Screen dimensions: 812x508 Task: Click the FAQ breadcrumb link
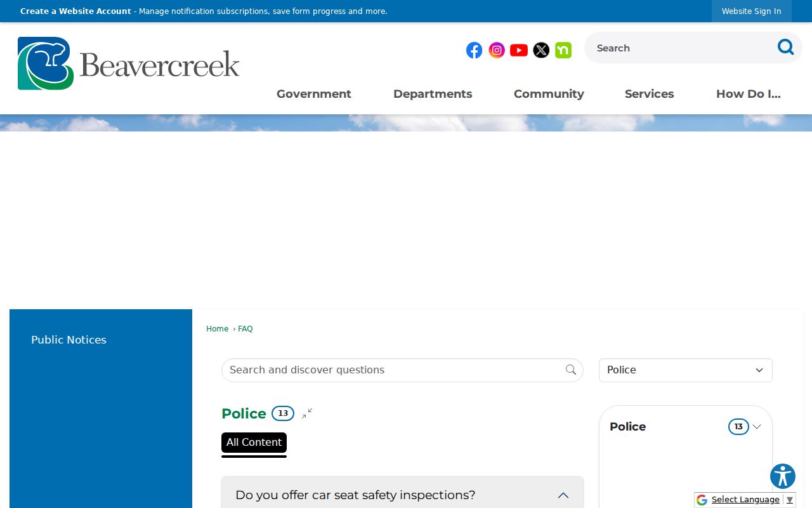[245, 329]
